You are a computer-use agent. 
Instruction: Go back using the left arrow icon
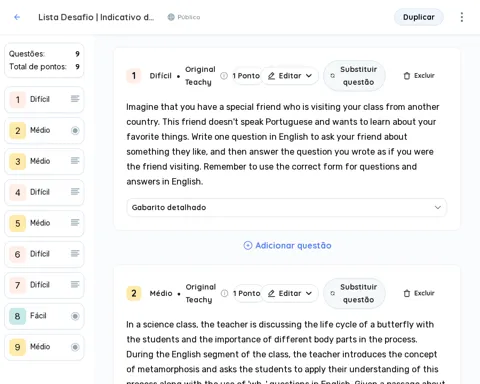tap(17, 17)
